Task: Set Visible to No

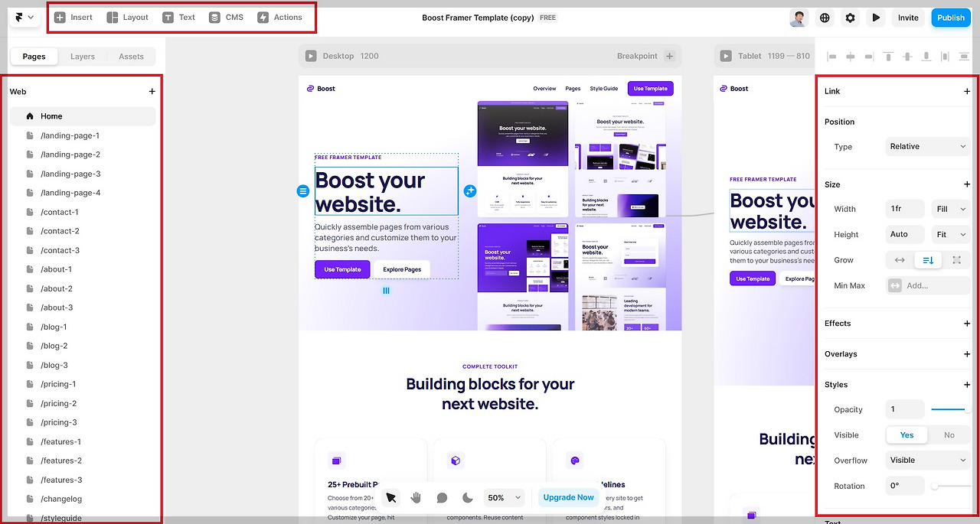Action: [x=949, y=434]
